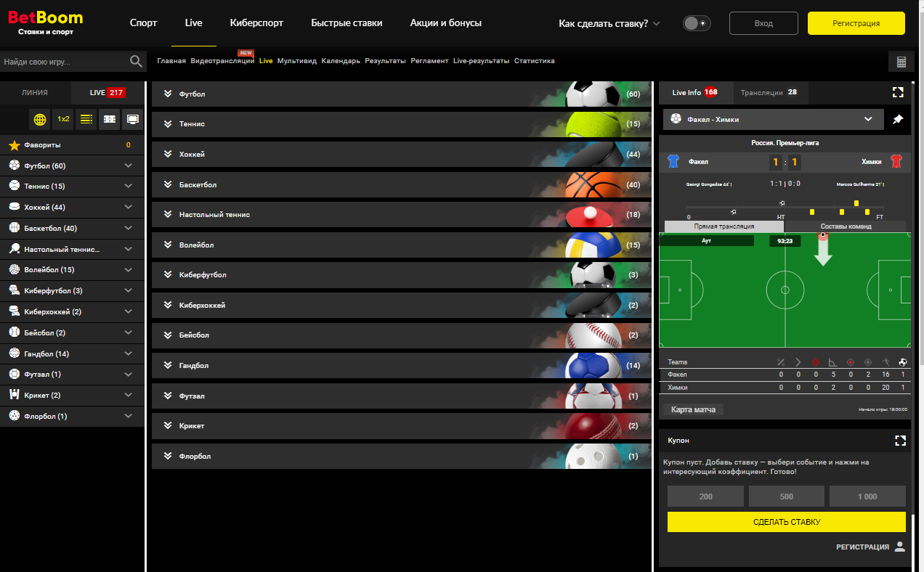Click the СДЕЛАТЬ СТАВКУ button
The image size is (924, 572).
[787, 522]
